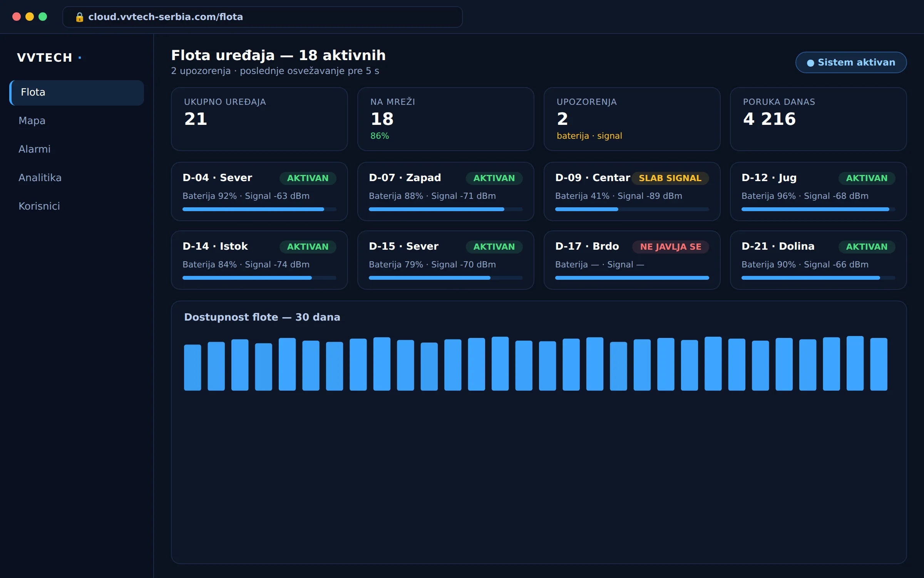Open the Flota sidebar item

tap(77, 92)
